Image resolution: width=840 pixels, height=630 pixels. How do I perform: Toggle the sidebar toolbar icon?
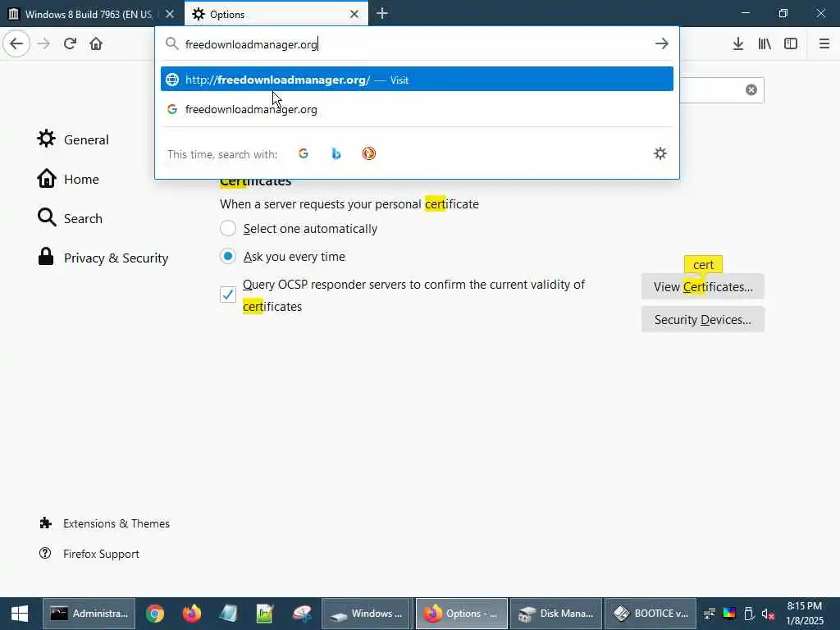[791, 43]
